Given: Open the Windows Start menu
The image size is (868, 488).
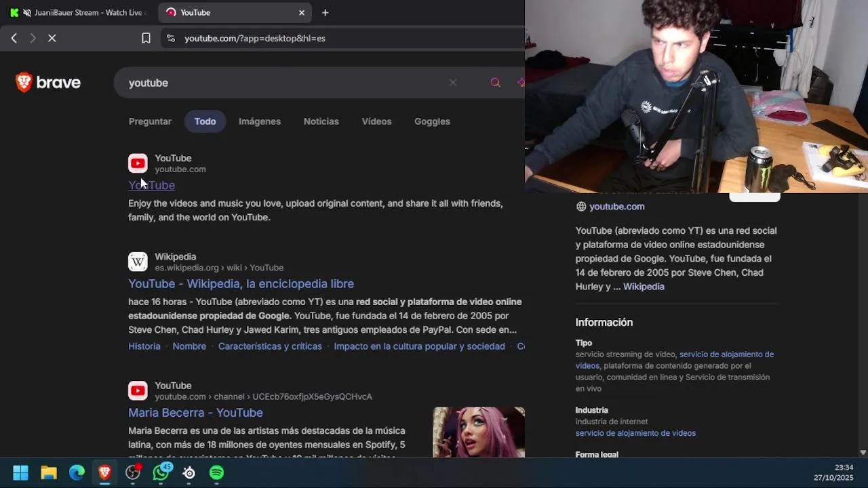Looking at the screenshot, I should (20, 472).
